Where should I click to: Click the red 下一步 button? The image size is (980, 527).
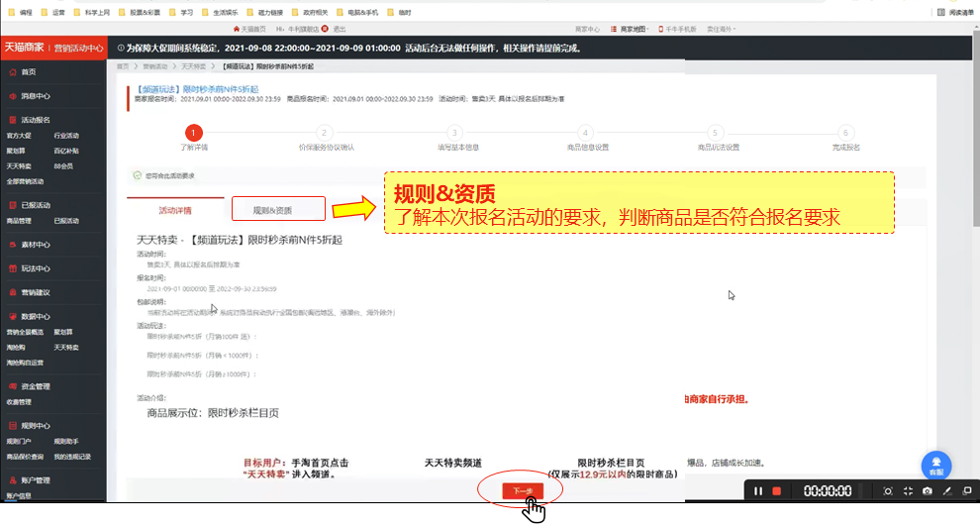(x=522, y=491)
